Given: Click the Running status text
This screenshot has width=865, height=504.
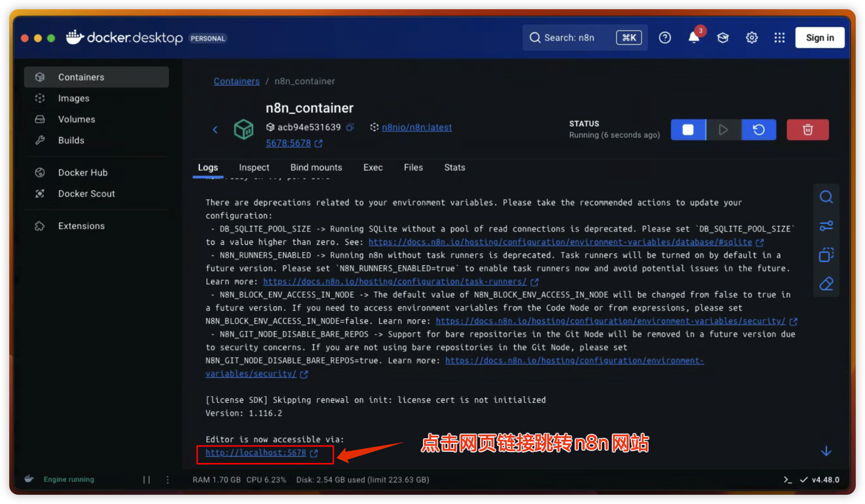Looking at the screenshot, I should coord(614,135).
